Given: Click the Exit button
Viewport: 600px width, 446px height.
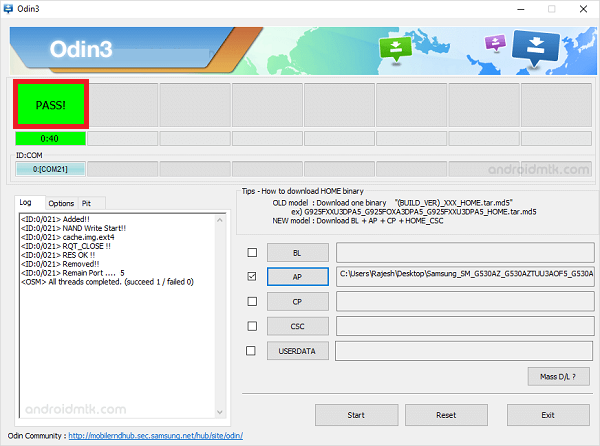Looking at the screenshot, I should pos(548,415).
